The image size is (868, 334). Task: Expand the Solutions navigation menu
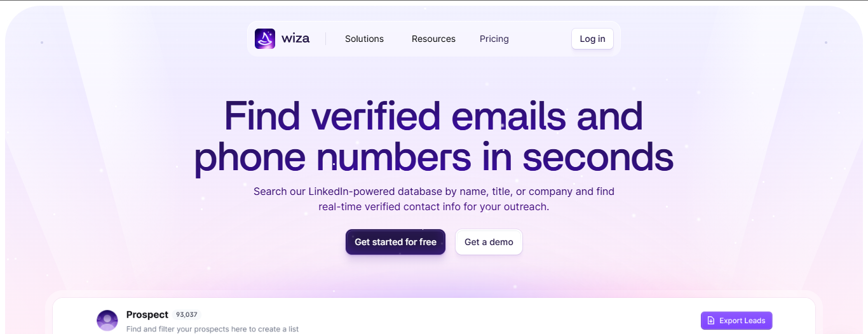[x=364, y=39]
